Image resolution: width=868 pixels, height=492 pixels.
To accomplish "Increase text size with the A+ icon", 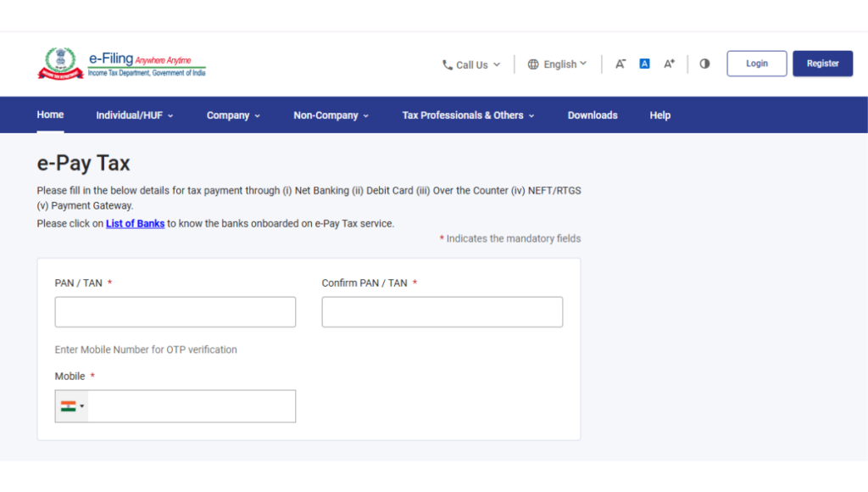I will (669, 63).
